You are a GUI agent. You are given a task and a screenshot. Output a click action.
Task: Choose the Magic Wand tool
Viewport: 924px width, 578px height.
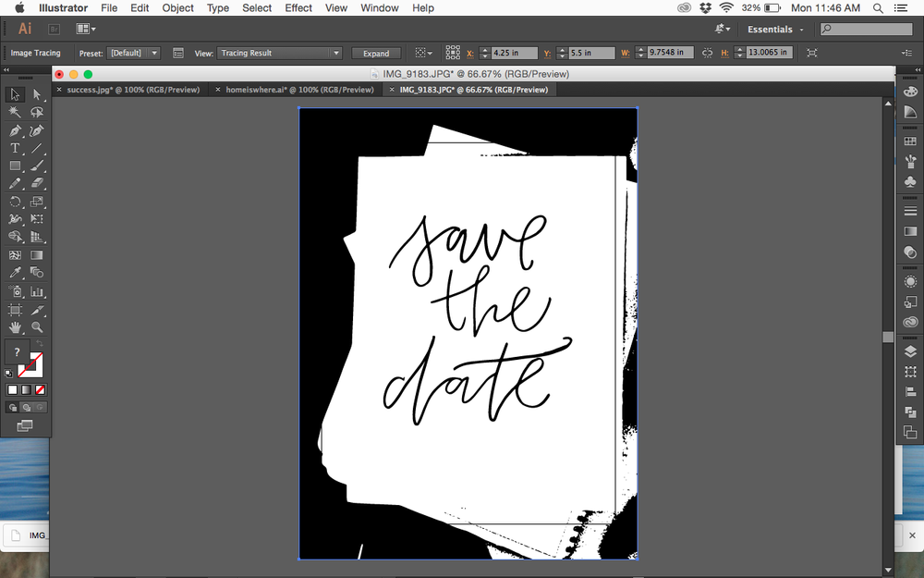click(16, 112)
